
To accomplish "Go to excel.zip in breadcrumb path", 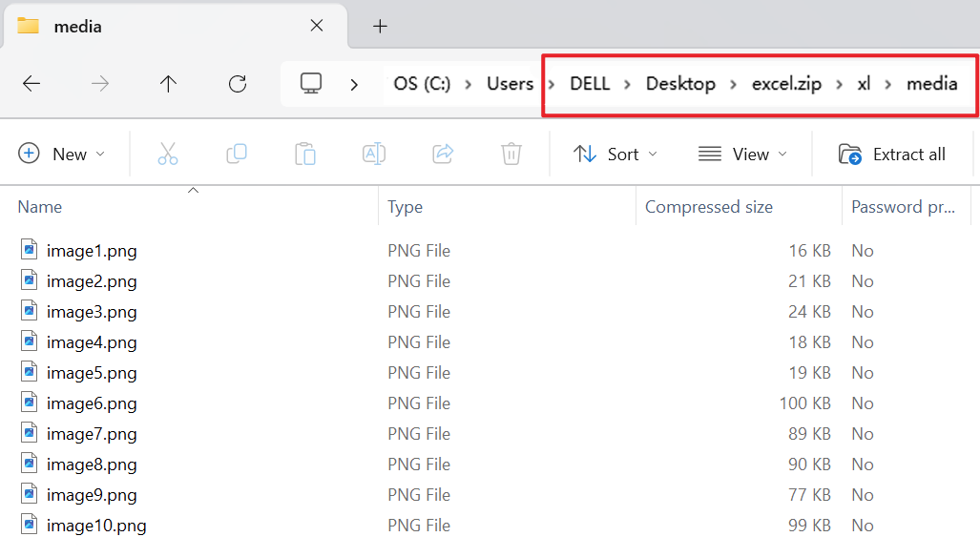I will click(786, 83).
